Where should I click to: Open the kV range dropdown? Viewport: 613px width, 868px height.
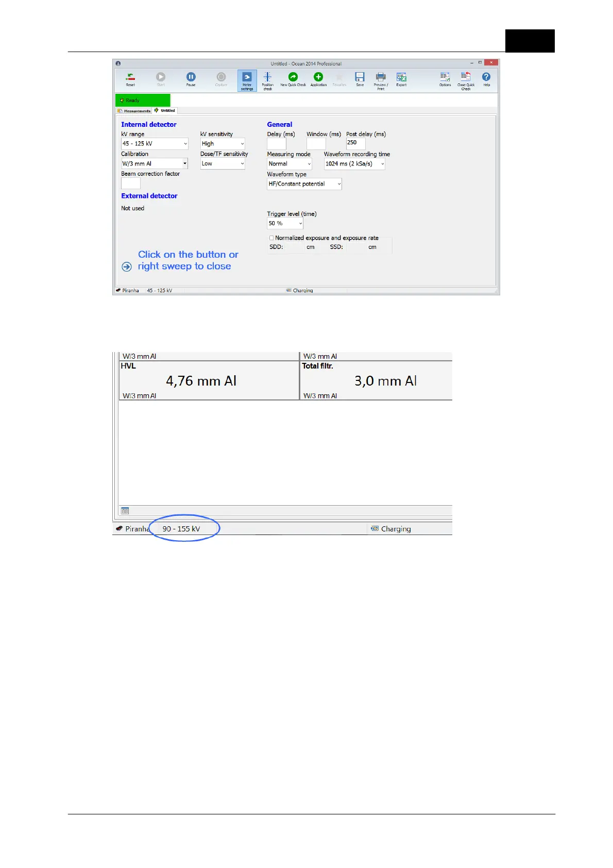(x=155, y=144)
